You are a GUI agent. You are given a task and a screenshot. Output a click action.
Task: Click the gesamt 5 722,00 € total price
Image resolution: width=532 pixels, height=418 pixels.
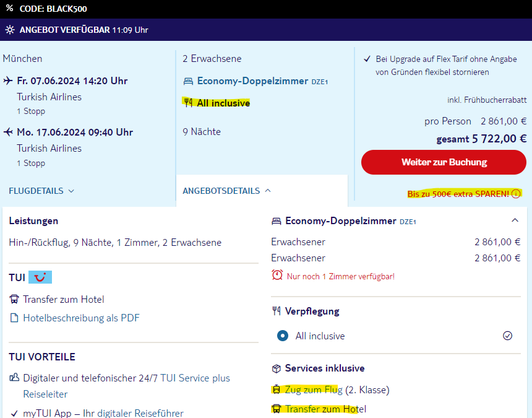481,139
